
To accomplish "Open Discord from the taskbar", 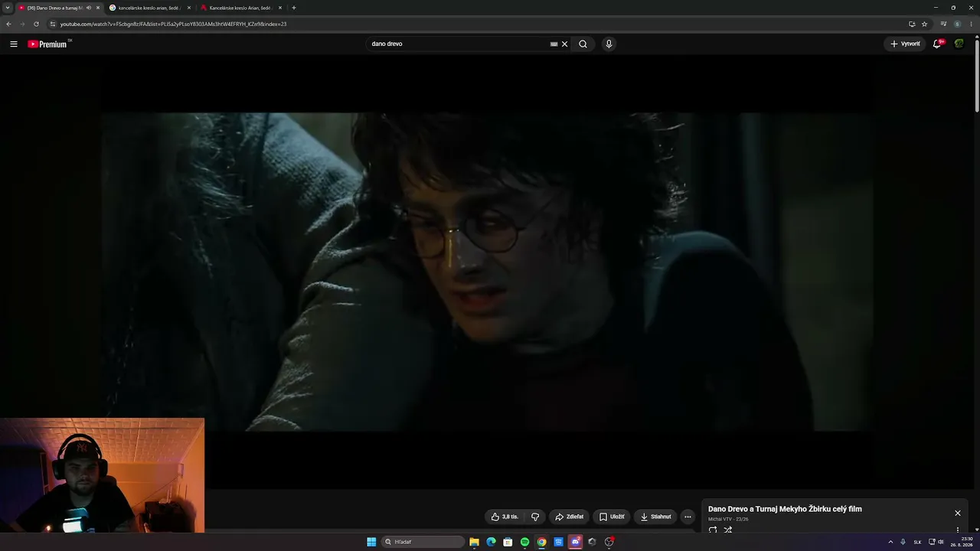I will click(575, 542).
